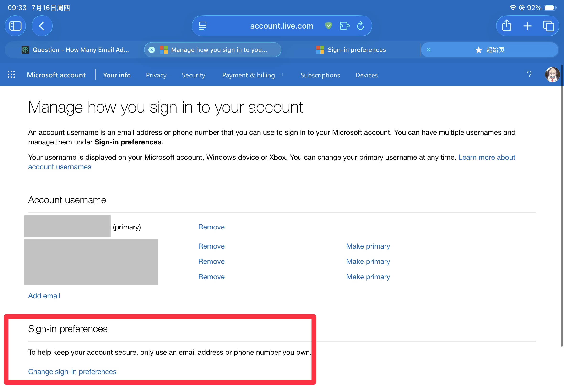Screen dimensions: 564x392
Task: Open the Microsoft app launcher grid
Action: tap(11, 74)
